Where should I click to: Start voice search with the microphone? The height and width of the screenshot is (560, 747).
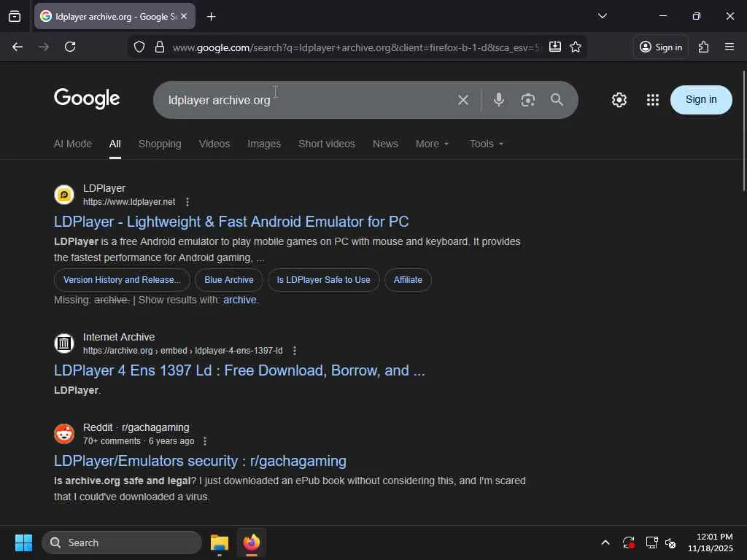pyautogui.click(x=499, y=99)
